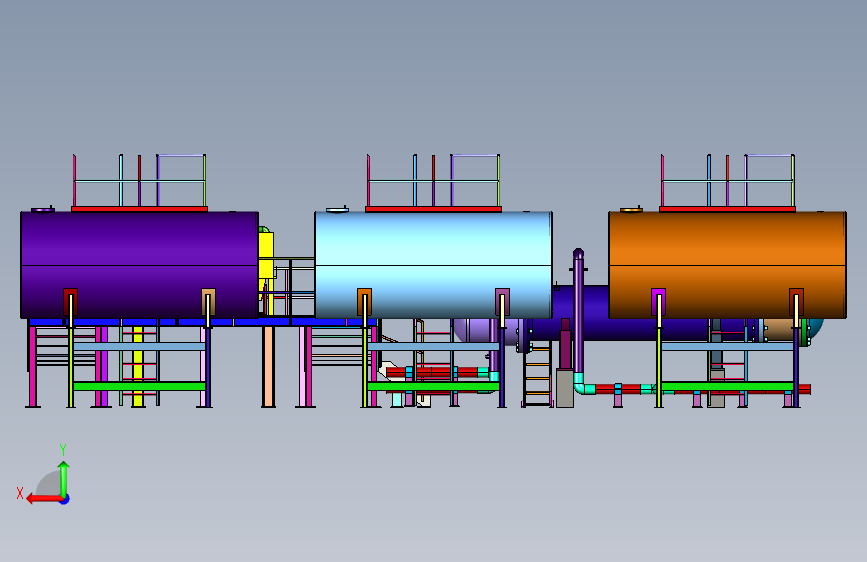The width and height of the screenshot is (867, 562).
Task: Pick the green beam under the light blue tank
Action: click(434, 386)
